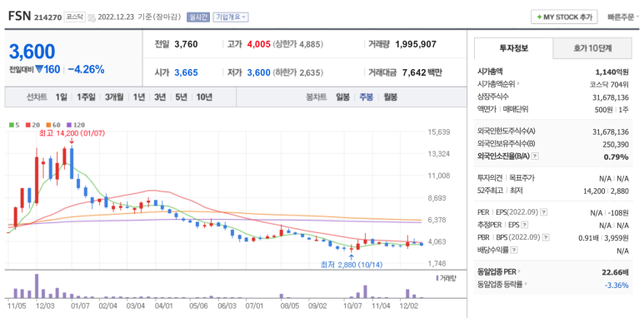Select the 1주일 line chart period
This screenshot has height=318, width=644.
(x=87, y=97)
